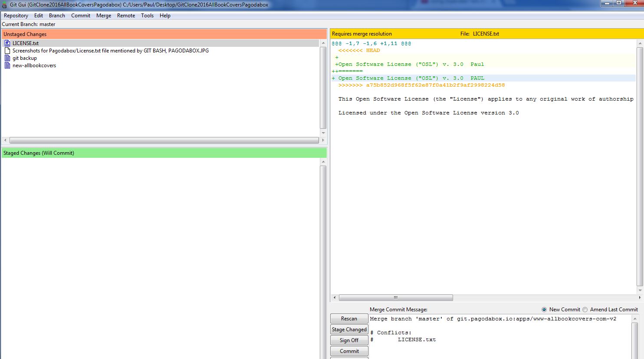Click diff pane scroll down arrow

tap(640, 290)
